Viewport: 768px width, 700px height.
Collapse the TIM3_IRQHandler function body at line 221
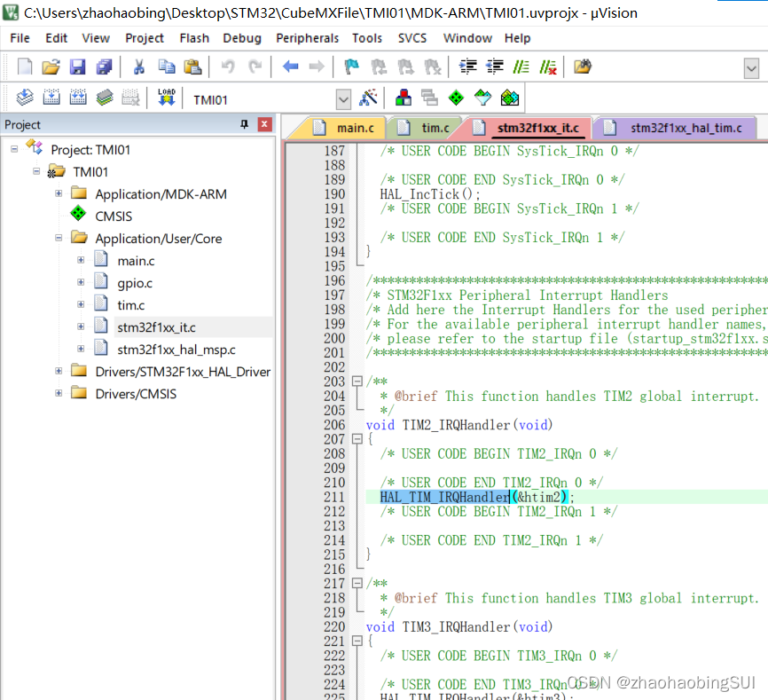click(x=357, y=641)
